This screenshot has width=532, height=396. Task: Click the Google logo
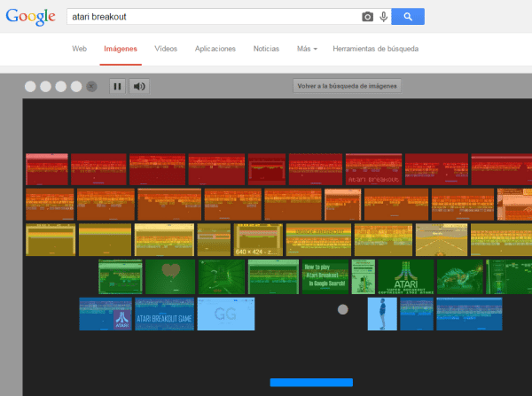coord(32,17)
